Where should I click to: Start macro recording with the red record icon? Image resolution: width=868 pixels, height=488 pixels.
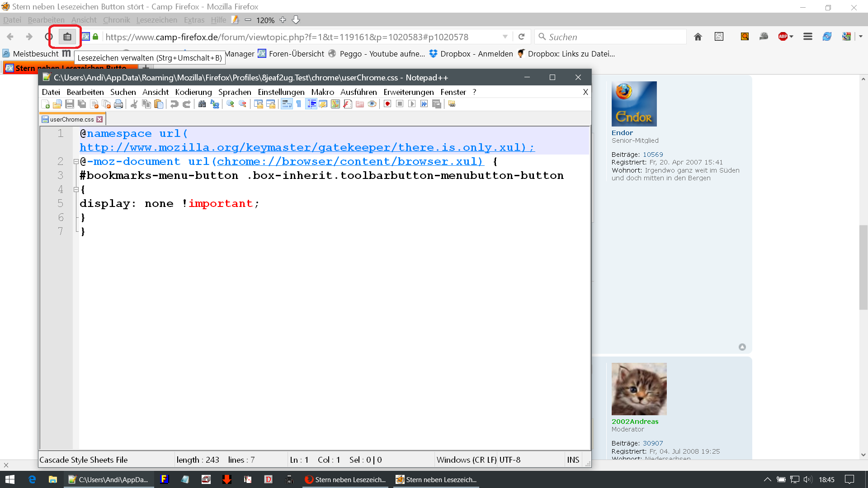point(387,104)
